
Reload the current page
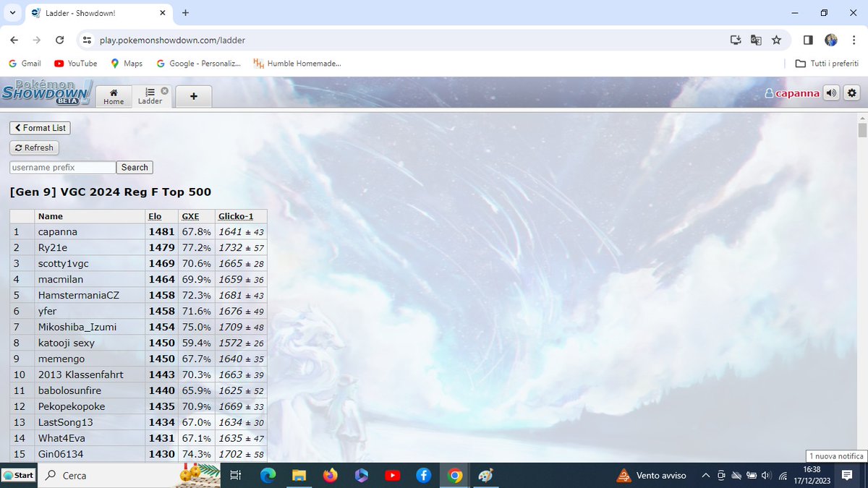(59, 40)
